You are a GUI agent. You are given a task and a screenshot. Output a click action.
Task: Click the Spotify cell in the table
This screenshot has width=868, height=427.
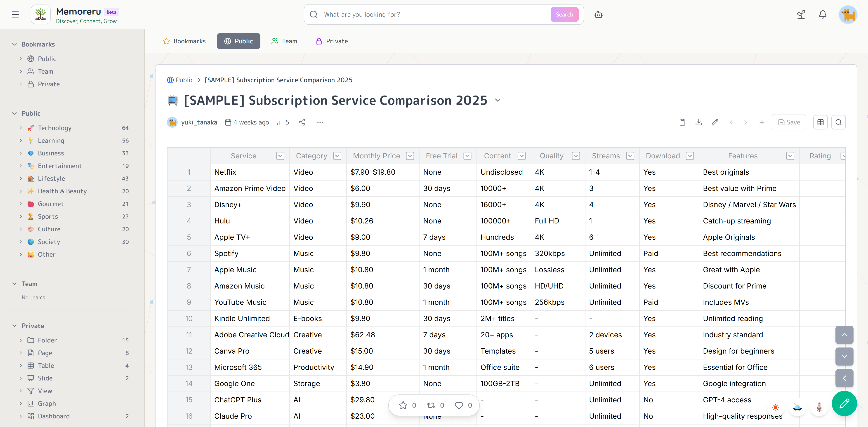click(250, 253)
